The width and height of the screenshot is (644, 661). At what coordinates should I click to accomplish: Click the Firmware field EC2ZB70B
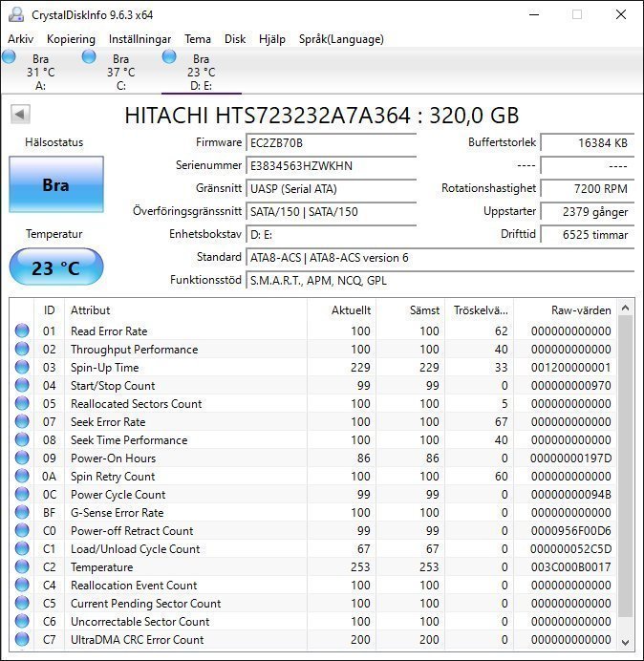(x=332, y=143)
